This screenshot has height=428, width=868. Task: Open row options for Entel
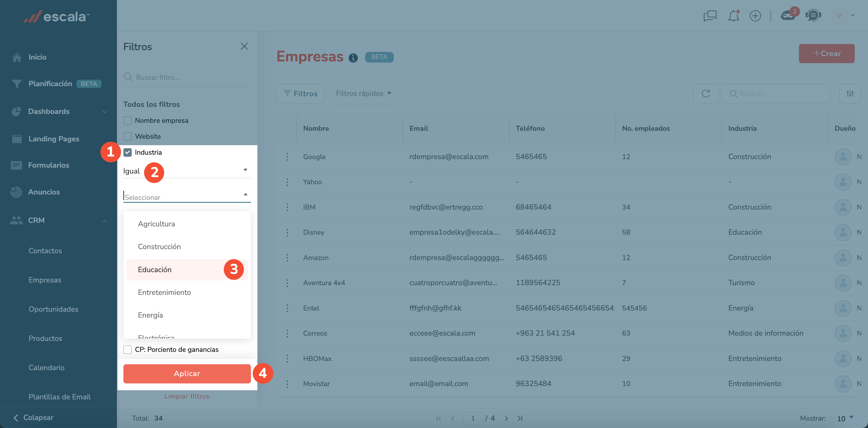[287, 308]
